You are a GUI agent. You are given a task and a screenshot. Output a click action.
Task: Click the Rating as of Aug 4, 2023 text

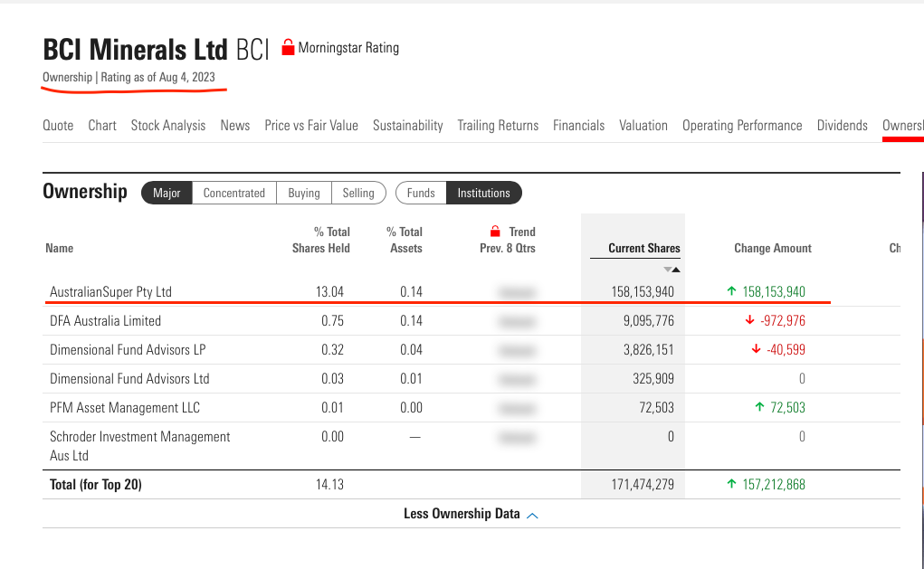click(x=158, y=77)
